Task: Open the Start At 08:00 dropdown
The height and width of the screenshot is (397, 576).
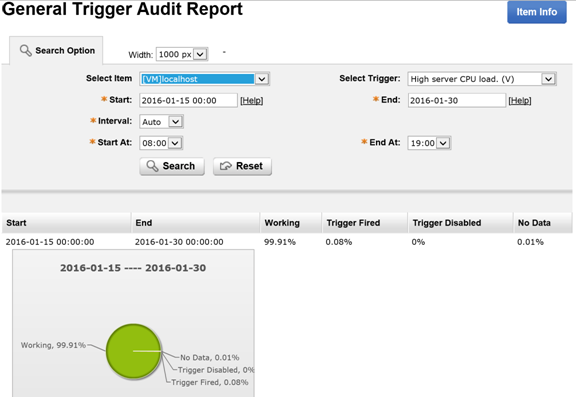Action: coord(161,143)
